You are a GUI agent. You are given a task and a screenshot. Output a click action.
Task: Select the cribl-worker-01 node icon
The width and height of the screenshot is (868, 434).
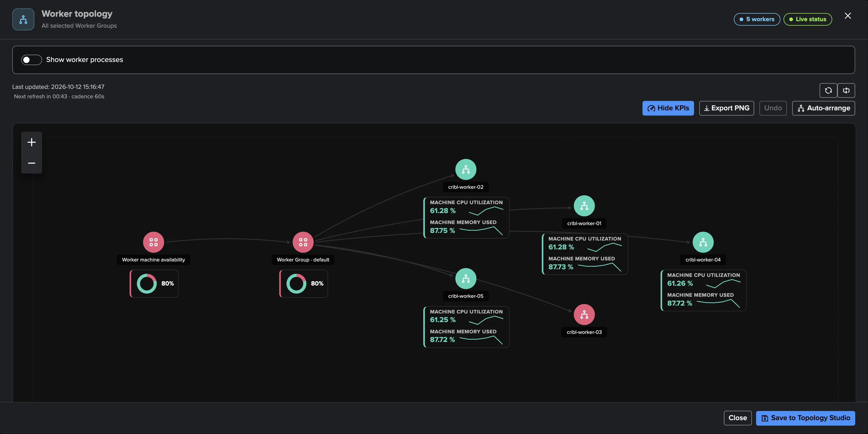584,206
